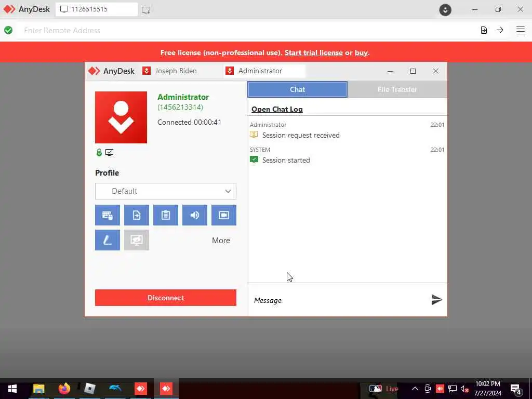Switch to the Chat tab
The image size is (532, 399).
pos(297,89)
